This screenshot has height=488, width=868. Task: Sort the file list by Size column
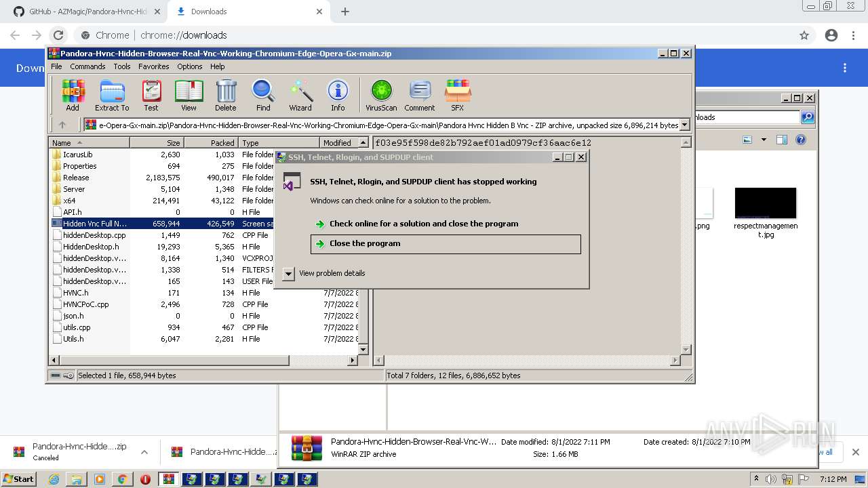coord(157,143)
